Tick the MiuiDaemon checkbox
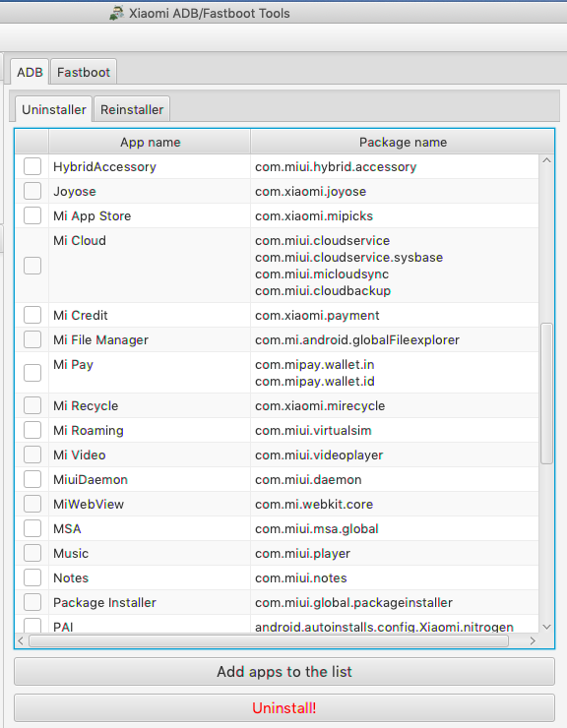 coord(32,479)
